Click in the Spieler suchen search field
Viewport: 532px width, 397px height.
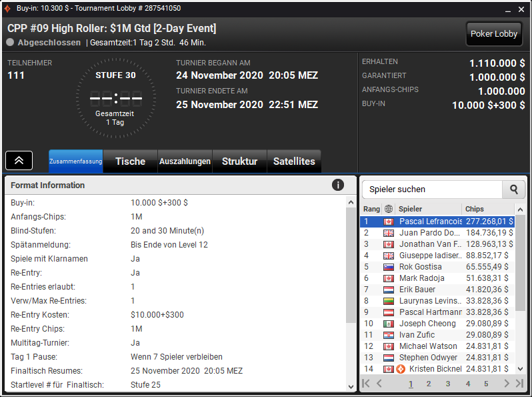point(432,189)
